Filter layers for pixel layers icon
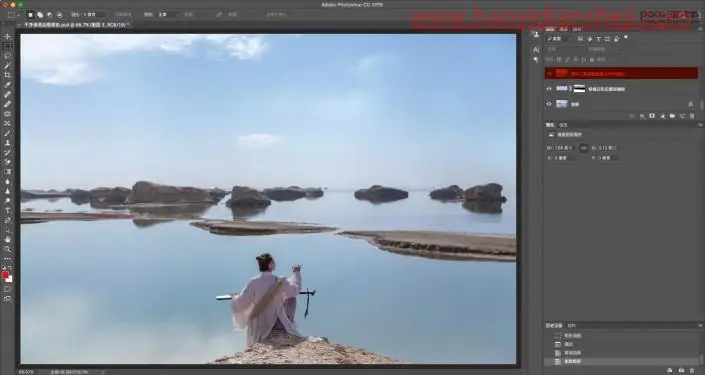The width and height of the screenshot is (705, 375). point(580,39)
